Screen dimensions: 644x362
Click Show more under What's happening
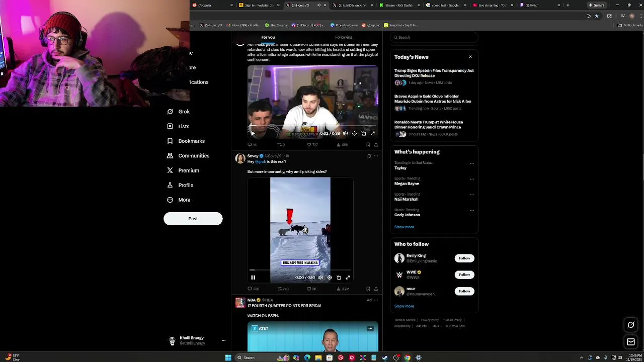click(x=404, y=227)
